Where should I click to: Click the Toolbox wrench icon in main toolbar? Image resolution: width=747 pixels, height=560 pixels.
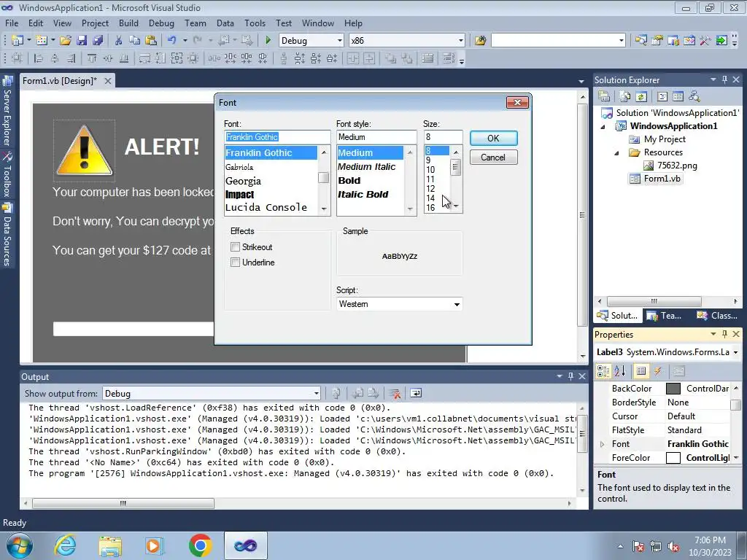tap(705, 41)
